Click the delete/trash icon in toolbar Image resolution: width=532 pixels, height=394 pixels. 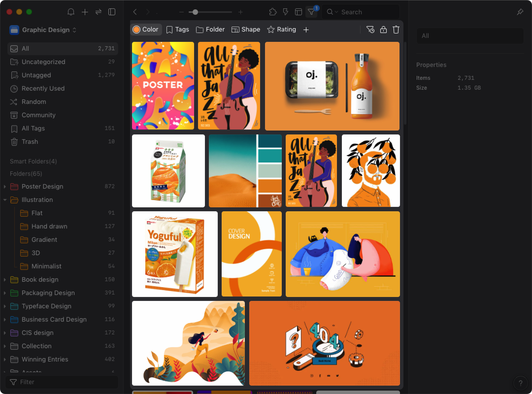click(x=396, y=29)
